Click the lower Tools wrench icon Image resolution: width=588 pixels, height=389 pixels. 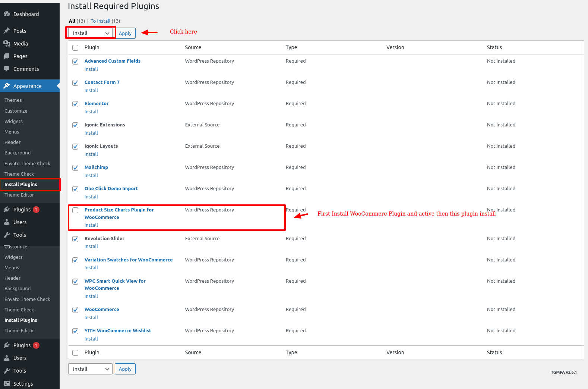[x=7, y=370]
